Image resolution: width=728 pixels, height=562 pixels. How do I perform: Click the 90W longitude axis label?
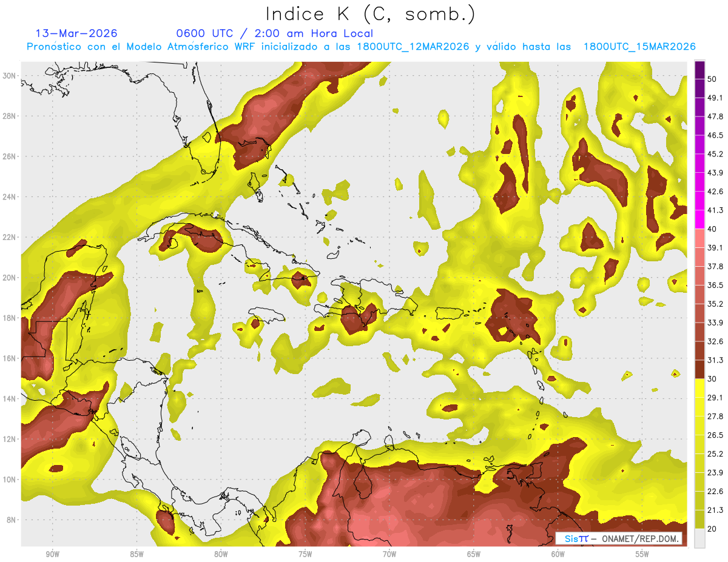52,554
